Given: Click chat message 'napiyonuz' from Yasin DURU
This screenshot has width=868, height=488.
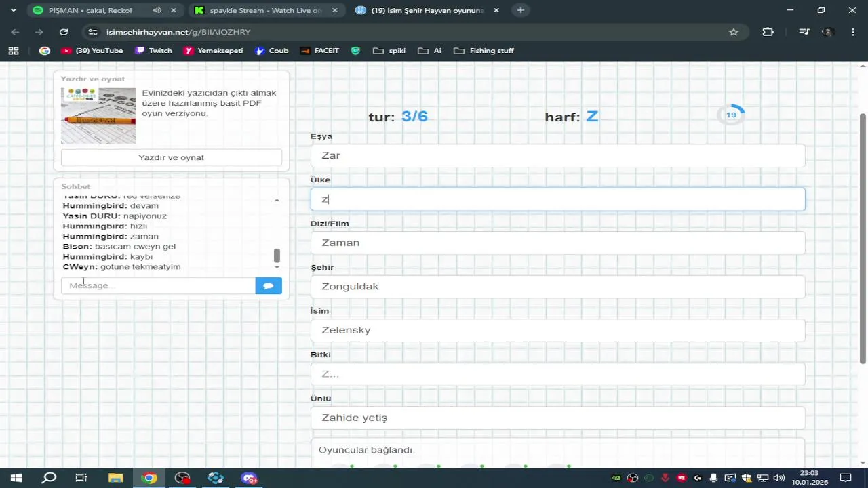Looking at the screenshot, I should [x=145, y=216].
